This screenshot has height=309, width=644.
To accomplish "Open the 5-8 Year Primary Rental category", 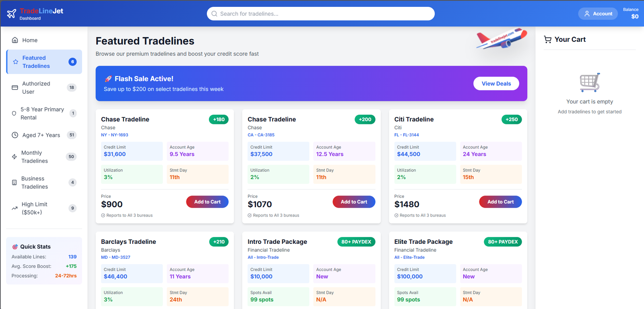I will [x=42, y=113].
